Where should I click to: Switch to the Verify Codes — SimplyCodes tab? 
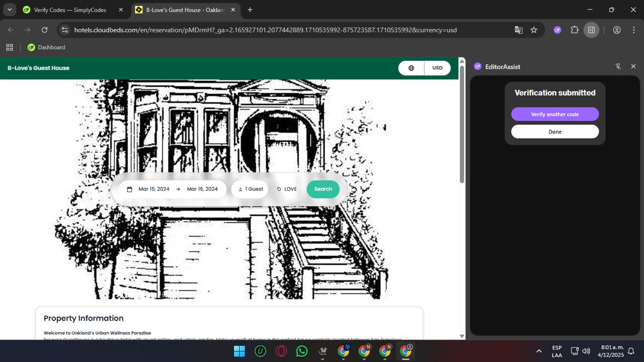pyautogui.click(x=70, y=10)
